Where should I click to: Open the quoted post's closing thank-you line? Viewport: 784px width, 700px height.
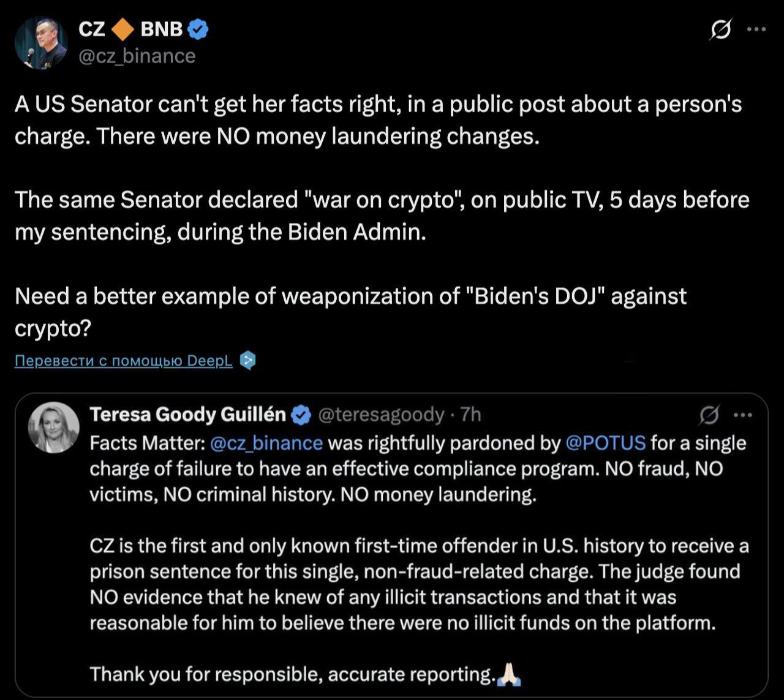click(293, 674)
